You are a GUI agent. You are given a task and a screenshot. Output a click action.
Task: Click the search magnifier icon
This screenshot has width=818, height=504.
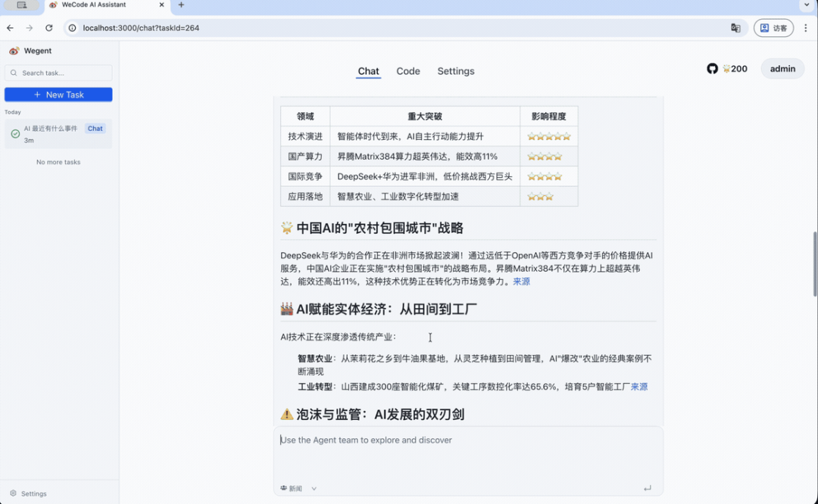pyautogui.click(x=14, y=73)
